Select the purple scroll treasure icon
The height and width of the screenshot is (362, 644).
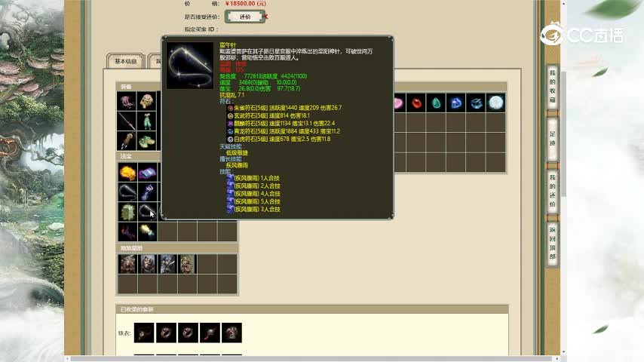tap(147, 173)
